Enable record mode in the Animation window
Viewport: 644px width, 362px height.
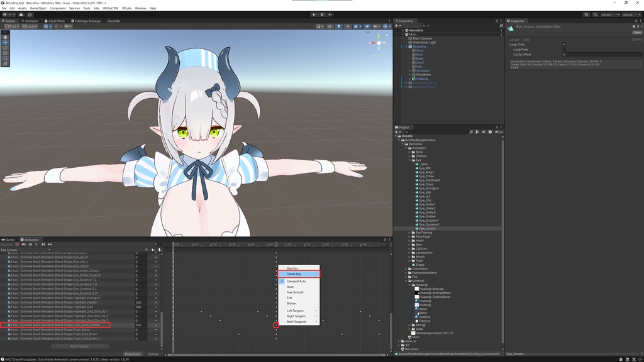coord(17,244)
